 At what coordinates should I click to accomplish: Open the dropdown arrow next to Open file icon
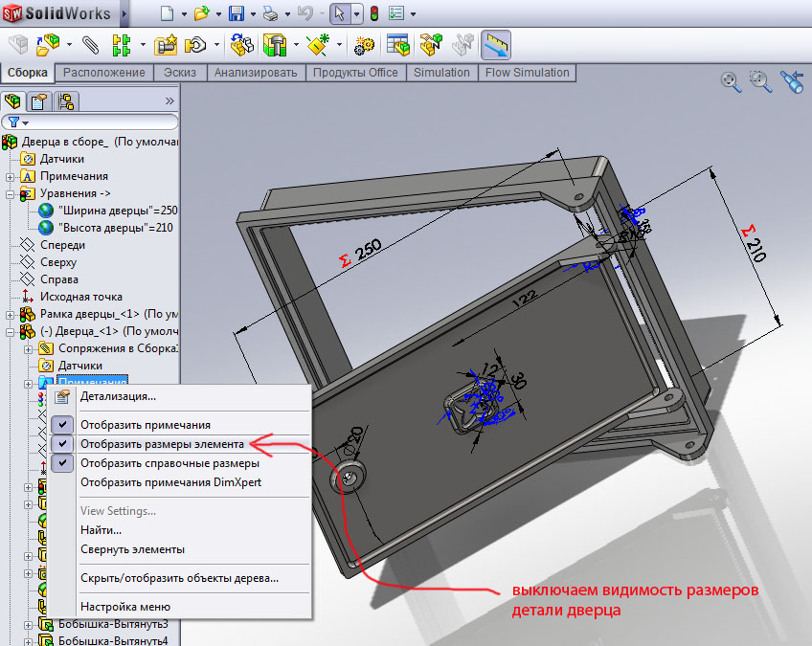216,15
